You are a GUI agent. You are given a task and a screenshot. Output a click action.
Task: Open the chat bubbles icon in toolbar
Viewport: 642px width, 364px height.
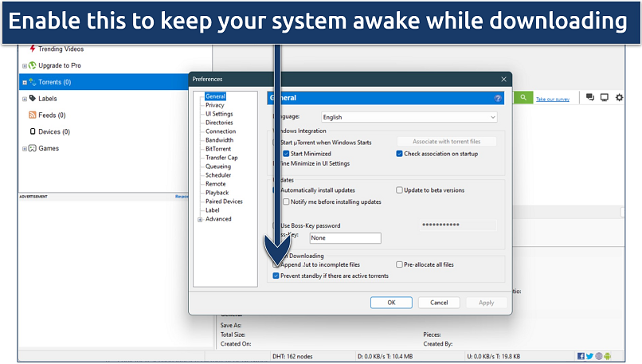tap(590, 97)
